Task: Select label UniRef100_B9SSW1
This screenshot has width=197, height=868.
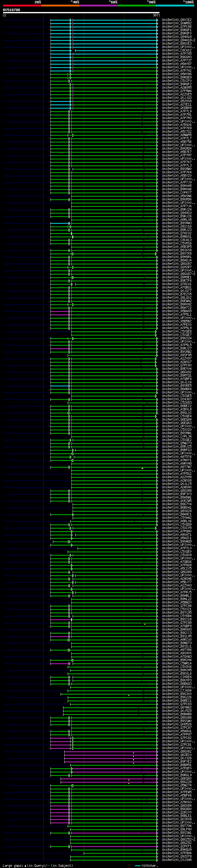Action: point(176,833)
